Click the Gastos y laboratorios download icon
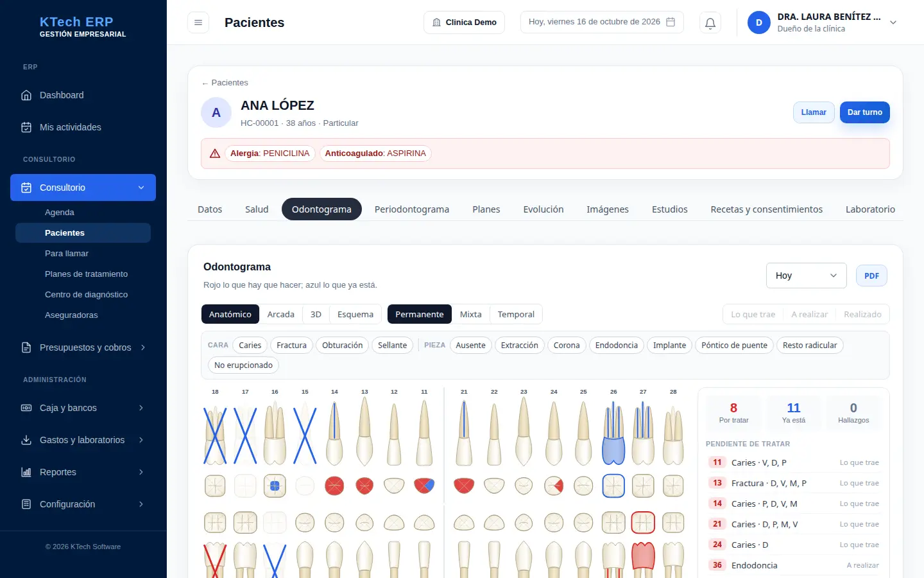The height and width of the screenshot is (578, 924). tap(26, 440)
